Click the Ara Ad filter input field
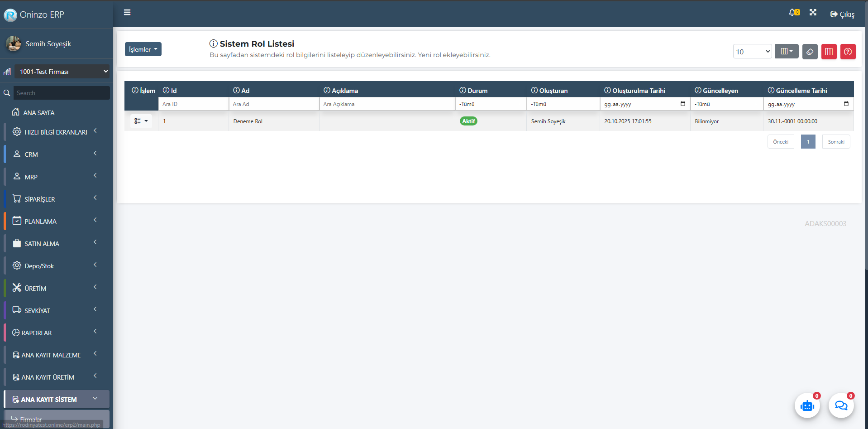Image resolution: width=868 pixels, height=429 pixels. click(x=274, y=104)
